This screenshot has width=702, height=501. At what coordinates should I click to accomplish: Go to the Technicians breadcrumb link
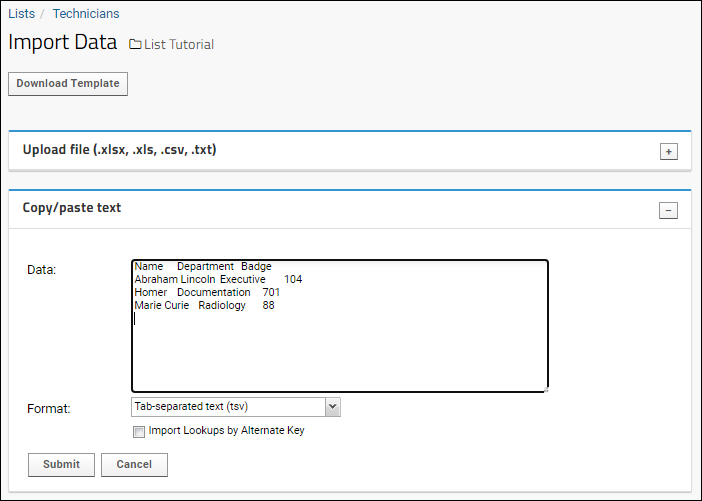click(x=86, y=14)
